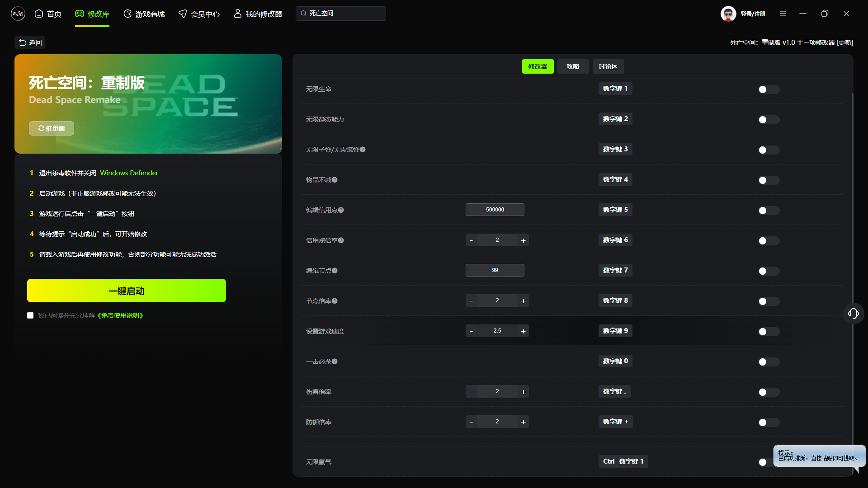Toggle 无限静态能力 switch
868x488 pixels.
click(x=769, y=120)
